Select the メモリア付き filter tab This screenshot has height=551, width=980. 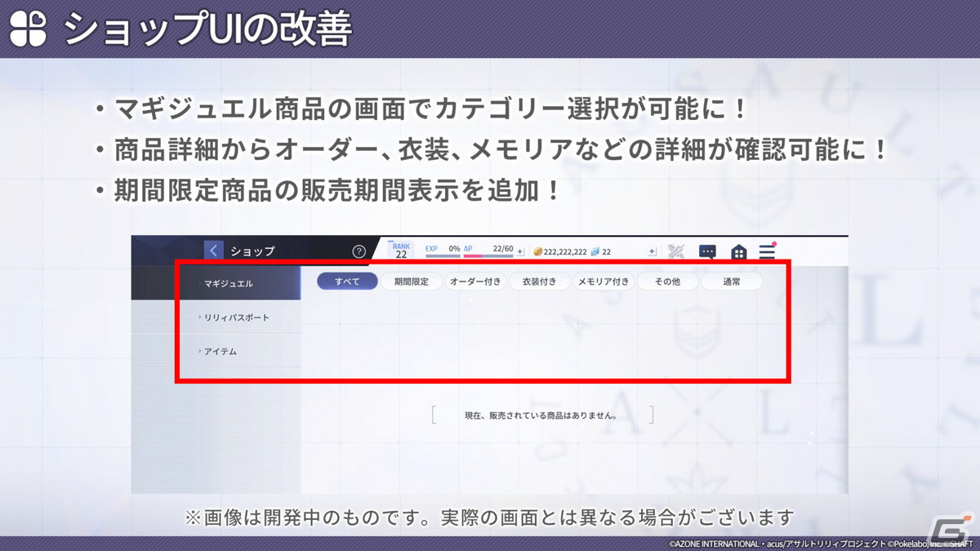click(604, 281)
